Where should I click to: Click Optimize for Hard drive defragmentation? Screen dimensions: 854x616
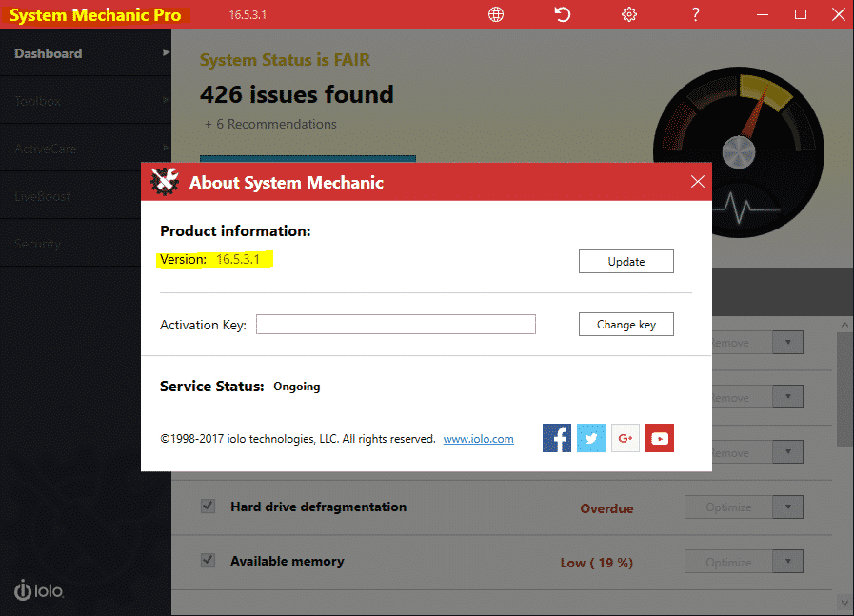pyautogui.click(x=728, y=507)
